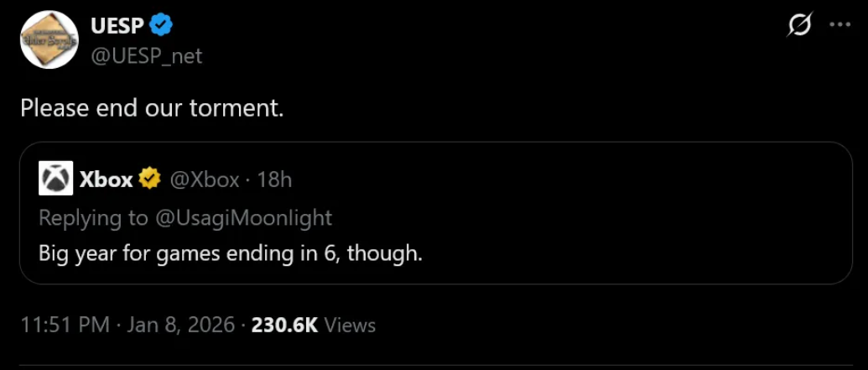Open the @Xbox handle in quoted post
Screen dimensions: 868x370
coord(205,179)
